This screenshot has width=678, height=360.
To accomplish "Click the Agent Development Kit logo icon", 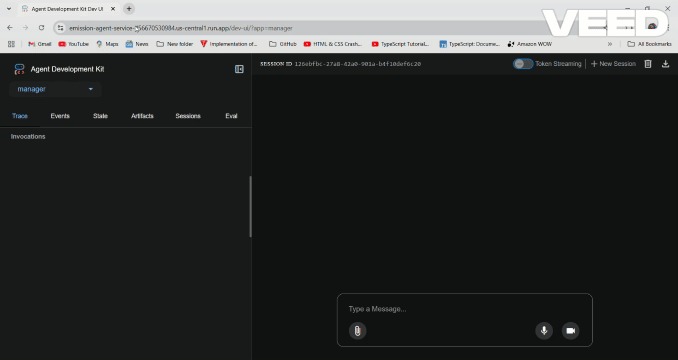I will point(19,69).
